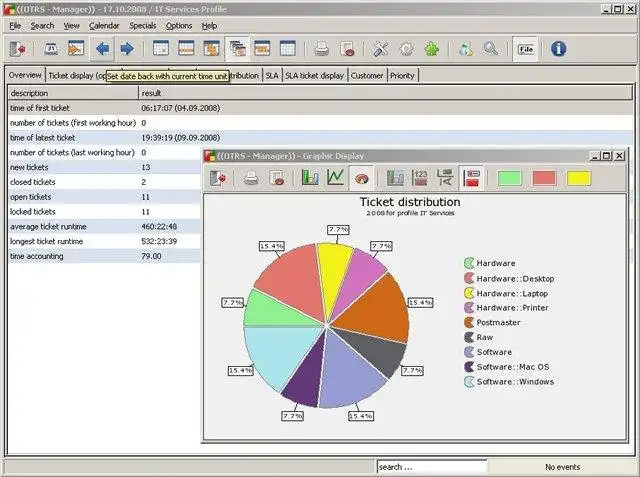Select the bar chart icon in Graphic Display
Image resolution: width=640 pixels, height=477 pixels.
pyautogui.click(x=310, y=178)
